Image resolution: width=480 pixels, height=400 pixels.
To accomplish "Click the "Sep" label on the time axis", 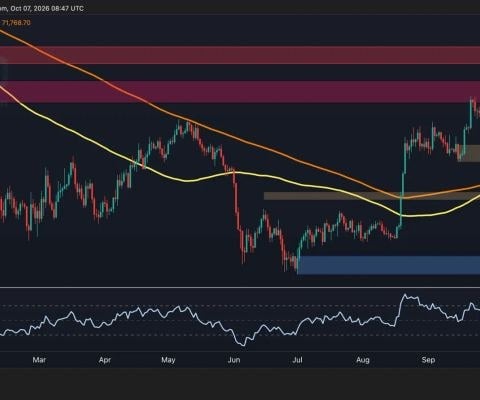I will tap(428, 360).
